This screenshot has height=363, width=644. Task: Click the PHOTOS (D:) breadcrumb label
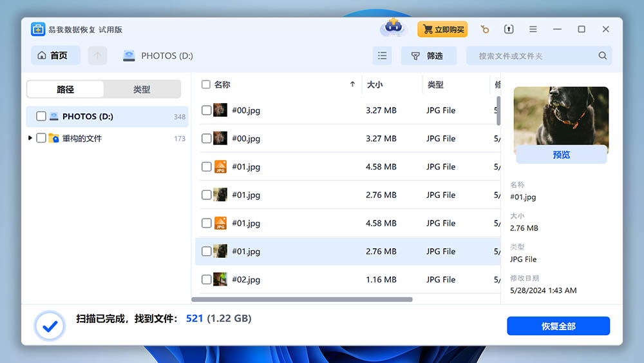167,55
